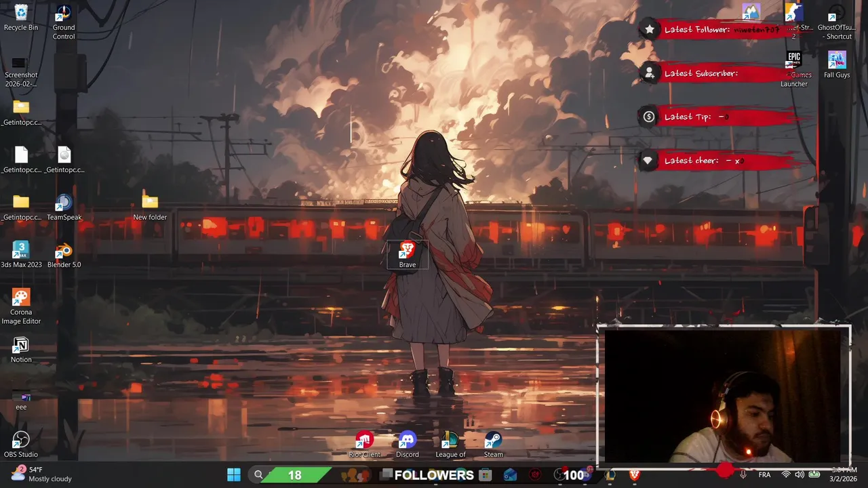
Task: Launch the Fall Guys shortcut
Action: coord(837,65)
